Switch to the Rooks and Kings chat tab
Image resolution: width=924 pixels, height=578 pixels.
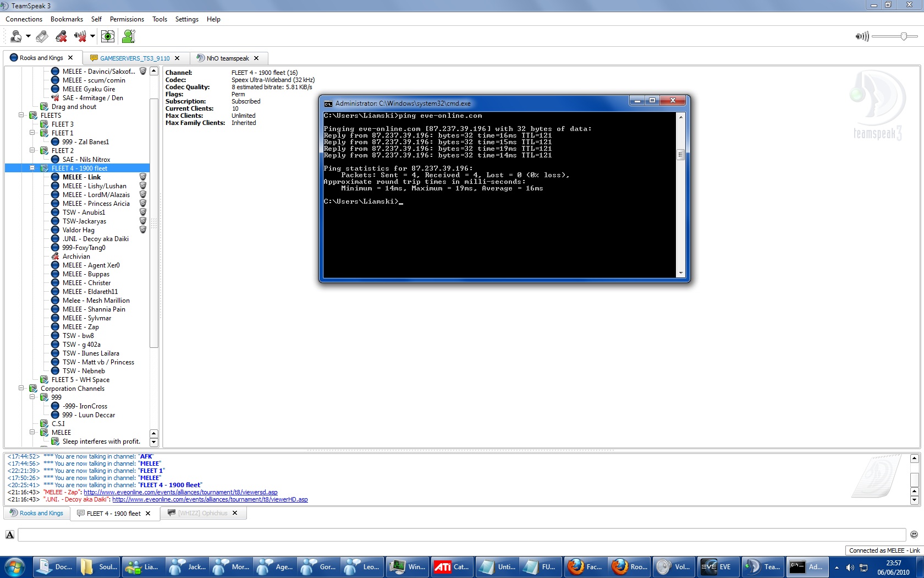[x=36, y=513]
